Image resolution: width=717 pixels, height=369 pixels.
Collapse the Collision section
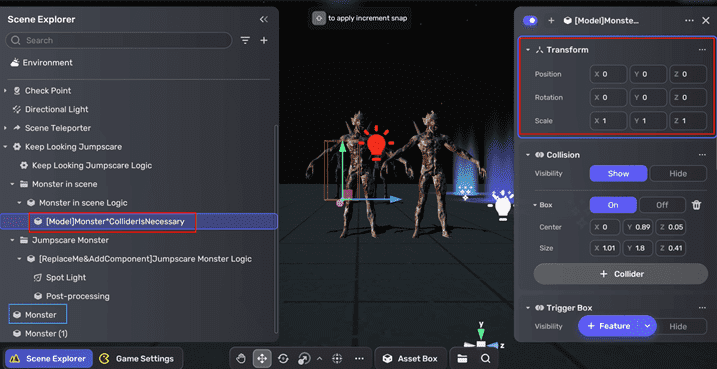[528, 155]
